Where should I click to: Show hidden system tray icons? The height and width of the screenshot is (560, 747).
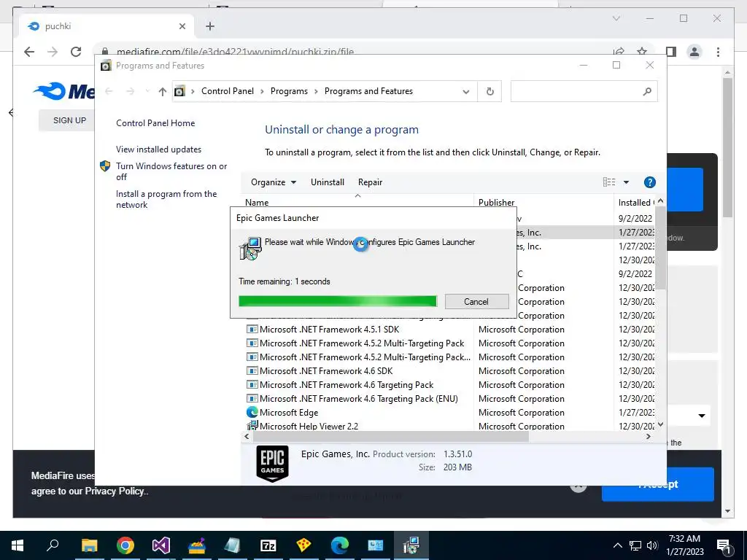tap(617, 545)
